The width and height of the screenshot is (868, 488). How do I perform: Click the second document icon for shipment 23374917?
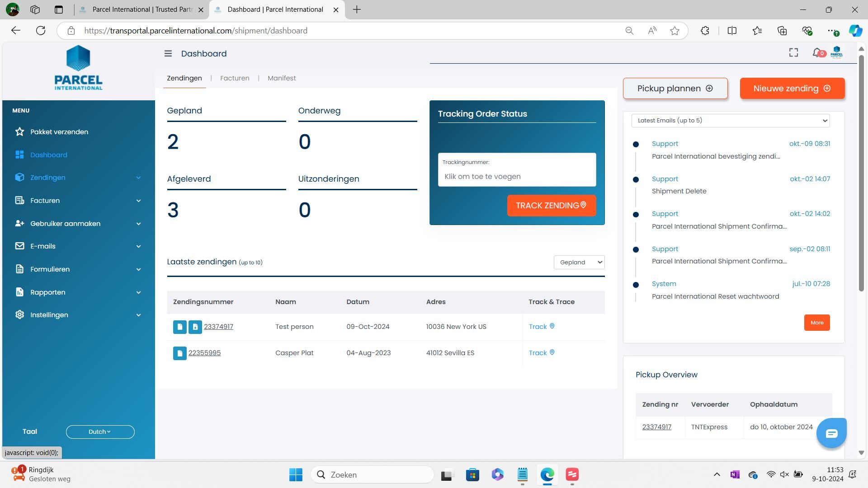[195, 327]
